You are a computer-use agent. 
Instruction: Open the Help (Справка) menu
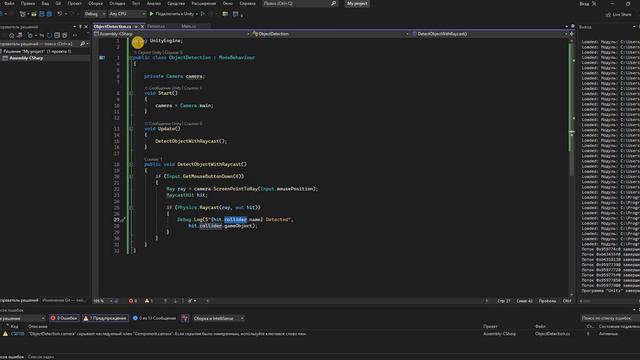(x=247, y=3)
